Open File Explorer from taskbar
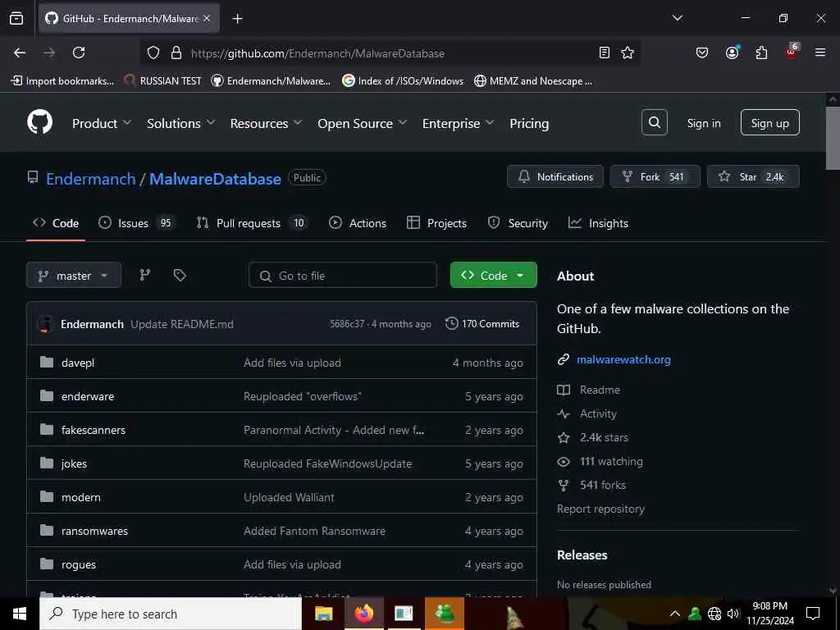The height and width of the screenshot is (630, 840). tap(323, 614)
